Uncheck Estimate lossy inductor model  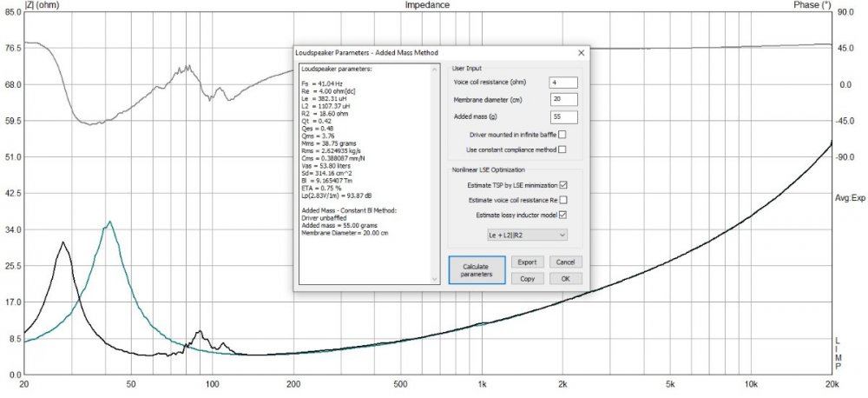[563, 215]
